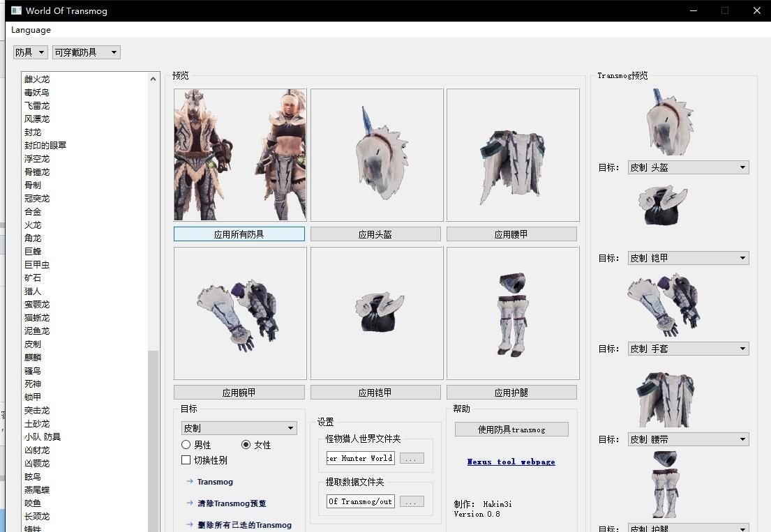Select the 男性 gender radio button
Screen dimensions: 771x532
(186, 444)
